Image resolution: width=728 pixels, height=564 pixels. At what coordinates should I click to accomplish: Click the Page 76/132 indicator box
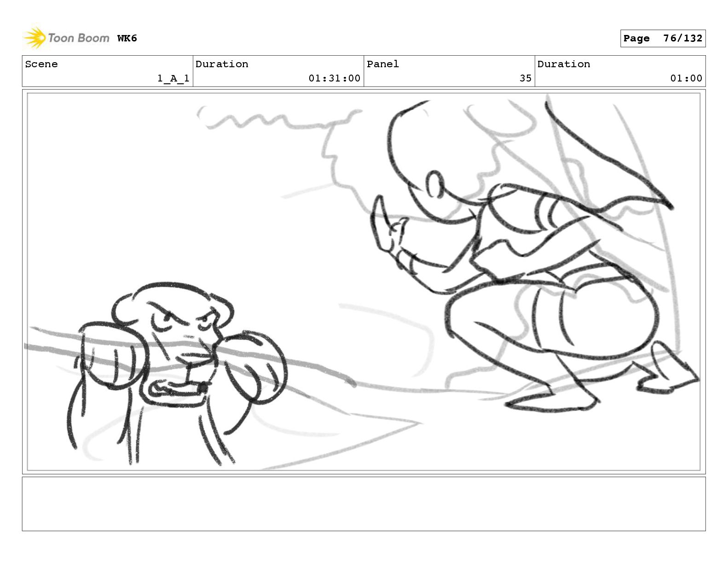pyautogui.click(x=663, y=39)
